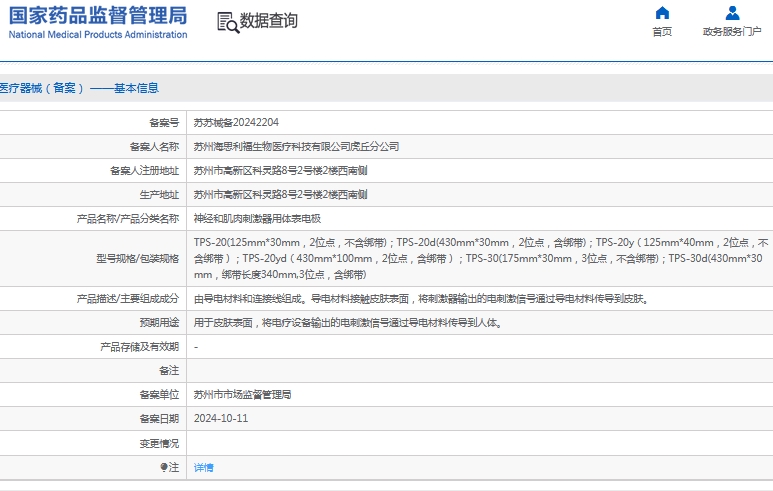Screen dimensions: 773x491
Task: Click the 产品名称/产品分类名称 row label
Action: (x=128, y=218)
